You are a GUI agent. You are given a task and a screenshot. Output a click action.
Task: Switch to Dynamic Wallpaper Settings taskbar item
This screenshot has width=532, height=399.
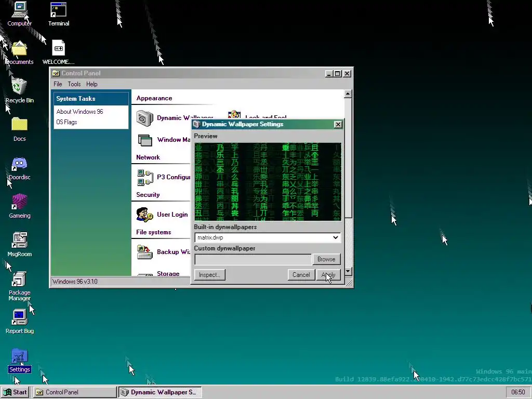[160, 392]
